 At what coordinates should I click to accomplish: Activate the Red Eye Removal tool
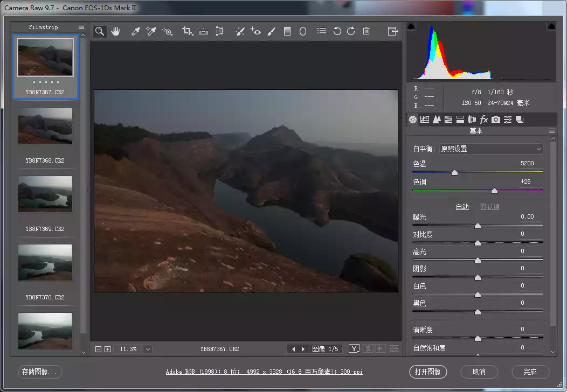pos(255,32)
